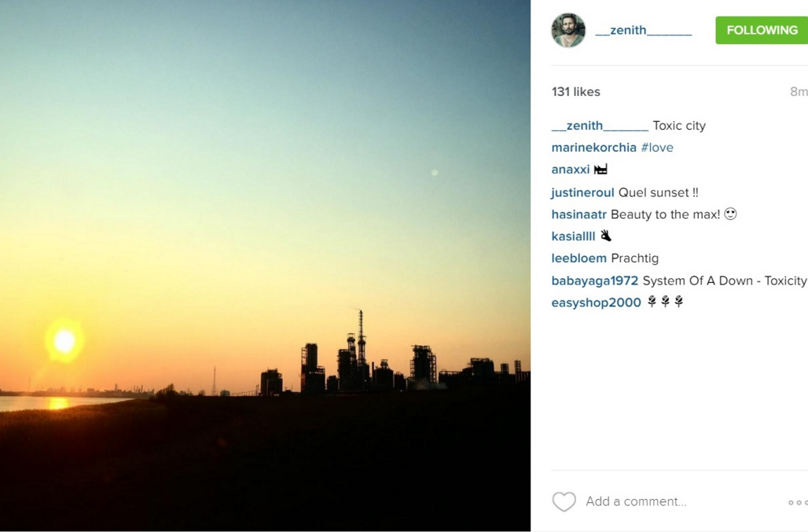Visit leebloem's profile
Image resolution: width=808 pixels, height=532 pixels.
(578, 258)
